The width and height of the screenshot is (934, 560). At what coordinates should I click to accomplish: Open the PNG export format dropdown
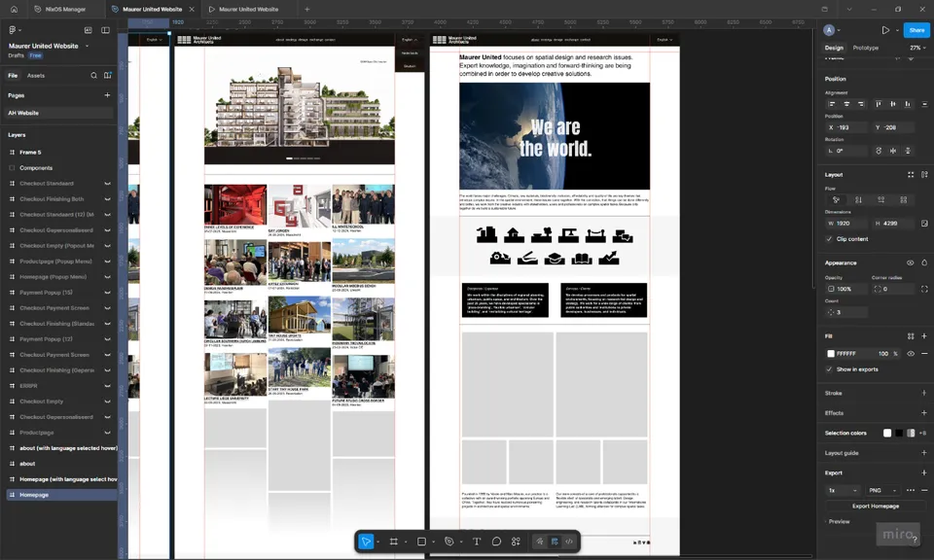click(x=882, y=490)
